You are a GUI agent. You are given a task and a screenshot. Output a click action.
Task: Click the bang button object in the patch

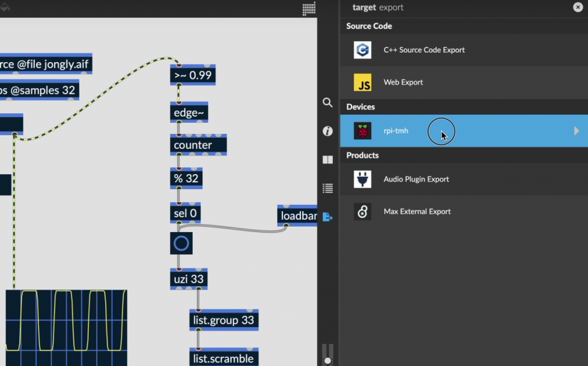tap(181, 244)
